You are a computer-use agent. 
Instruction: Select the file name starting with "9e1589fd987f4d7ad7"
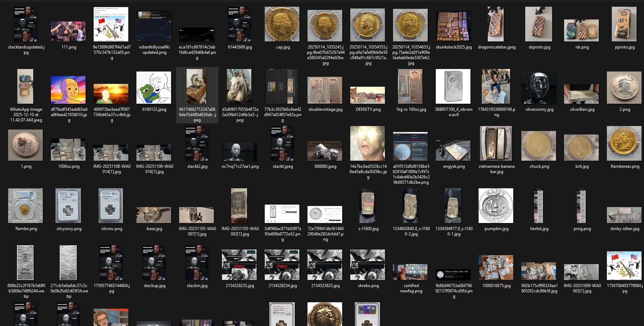click(x=112, y=52)
